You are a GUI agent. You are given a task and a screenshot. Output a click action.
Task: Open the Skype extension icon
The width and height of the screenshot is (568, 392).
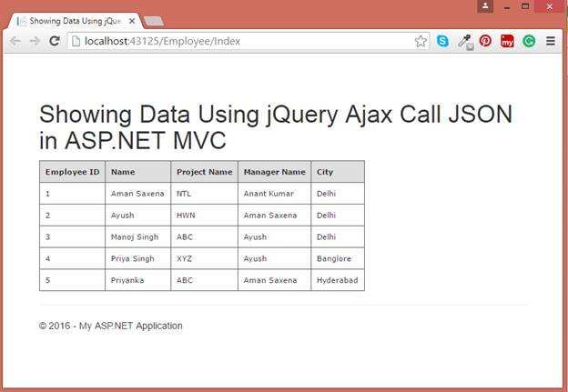(442, 41)
